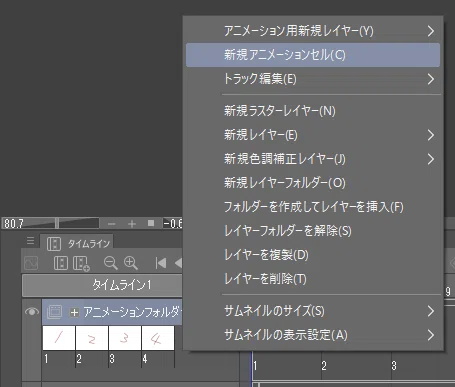Choose 新規ラスターレイヤー(N) from context menu
The width and height of the screenshot is (455, 387).
[x=313, y=111]
